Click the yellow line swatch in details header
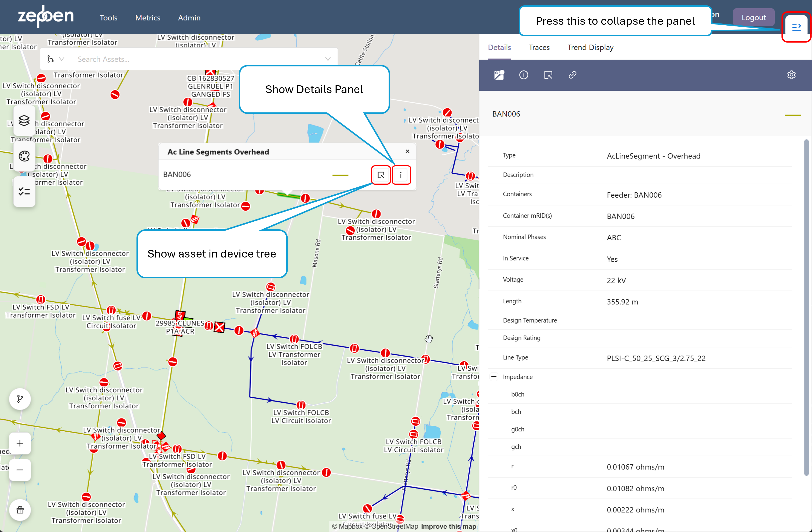The image size is (812, 532). [x=793, y=115]
